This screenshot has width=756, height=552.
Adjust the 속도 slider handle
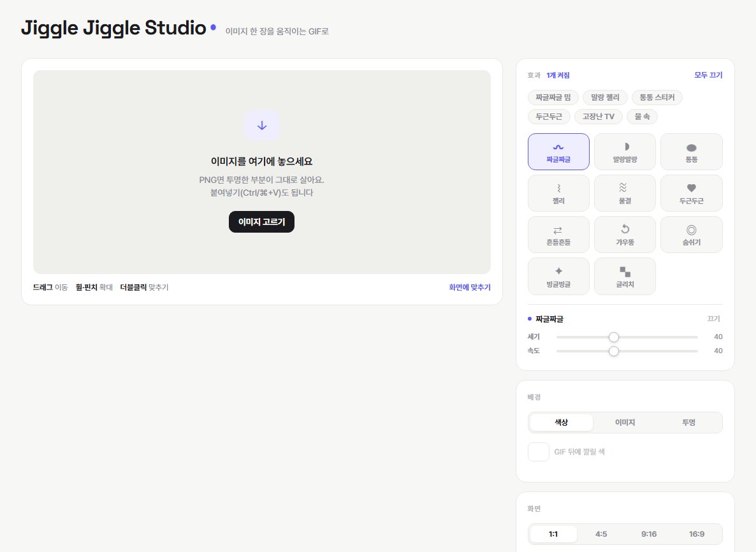pos(614,351)
